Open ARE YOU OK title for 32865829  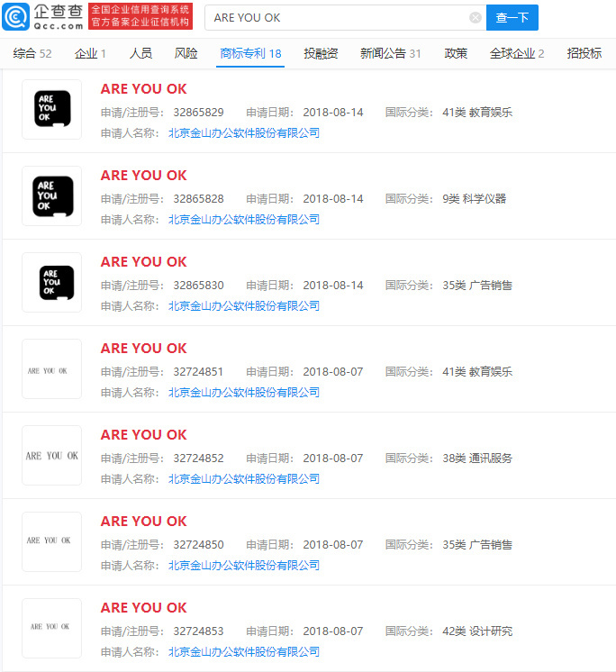click(143, 88)
